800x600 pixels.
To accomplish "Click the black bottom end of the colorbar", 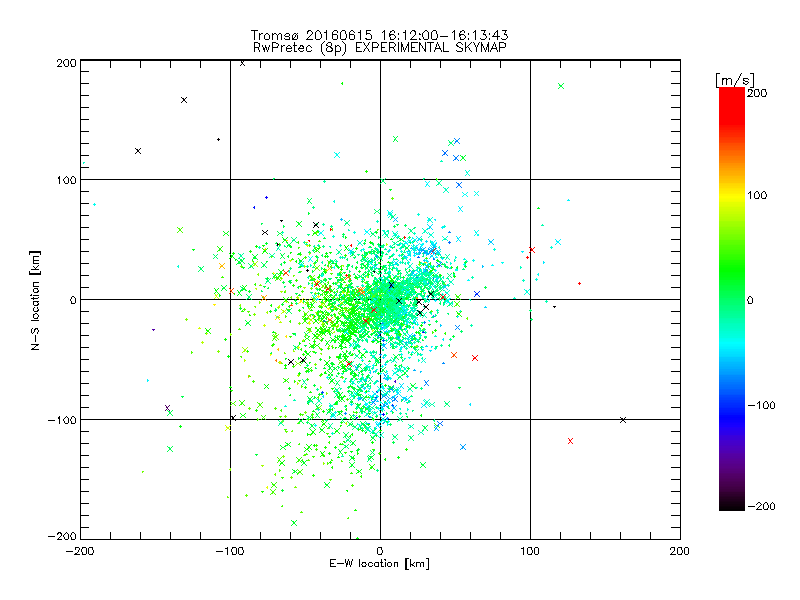I will (x=732, y=504).
